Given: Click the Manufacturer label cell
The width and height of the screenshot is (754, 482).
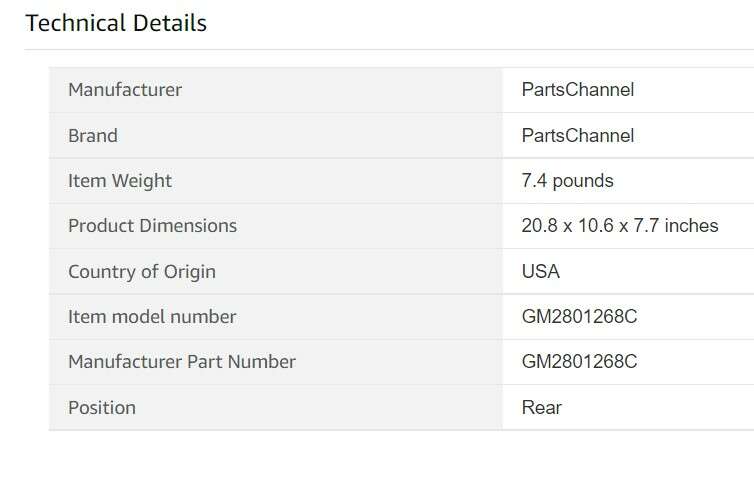Looking at the screenshot, I should click(125, 90).
